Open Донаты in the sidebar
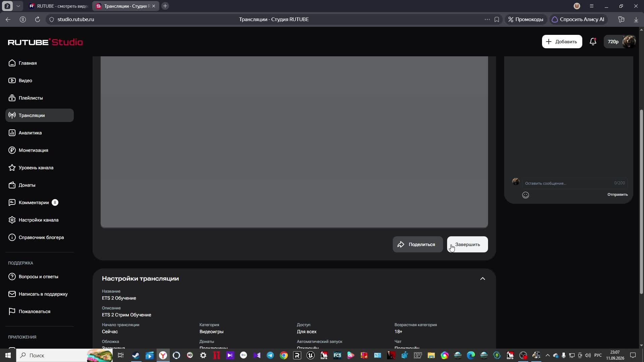This screenshot has height=362, width=644. [x=40, y=185]
